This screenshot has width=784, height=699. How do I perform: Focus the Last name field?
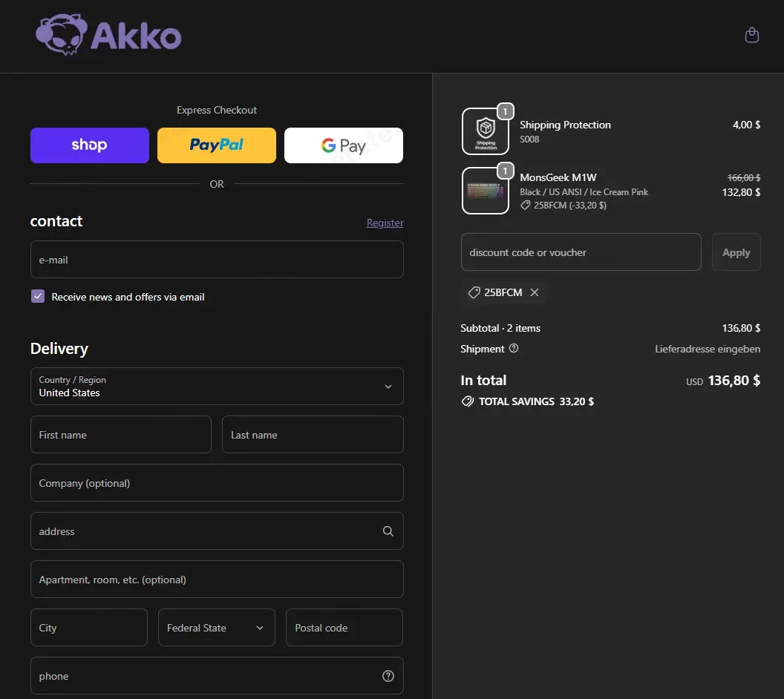point(313,435)
